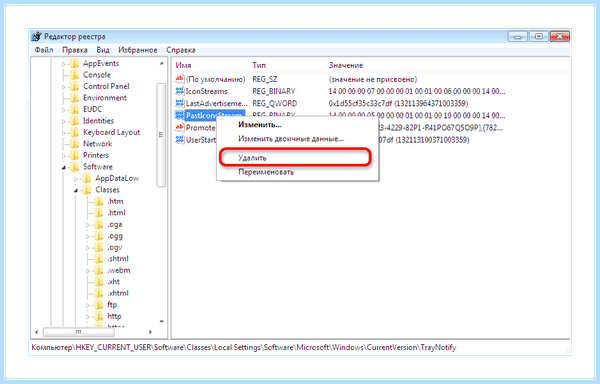Click the Identities folder icon
Viewport: 600px width, 384px height.
75,121
